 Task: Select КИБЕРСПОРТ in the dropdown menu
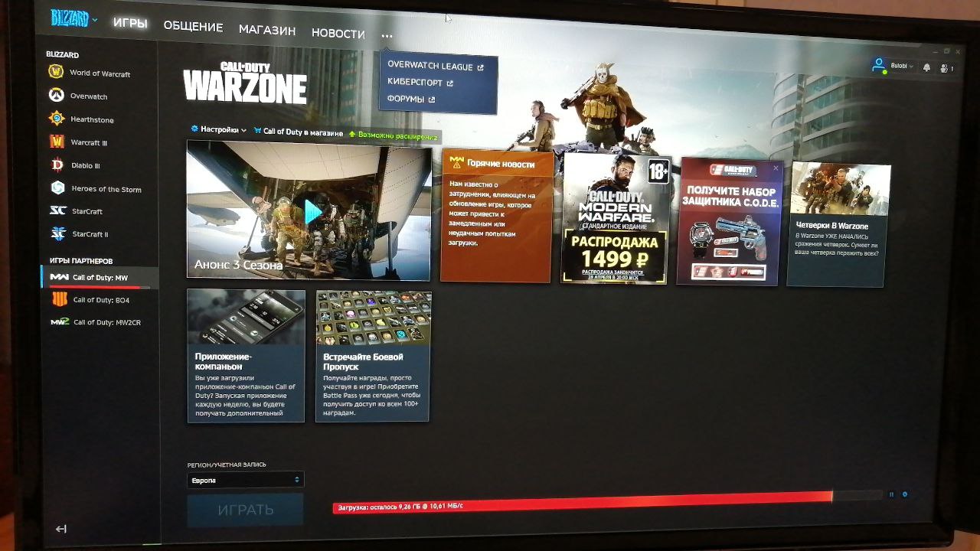420,83
